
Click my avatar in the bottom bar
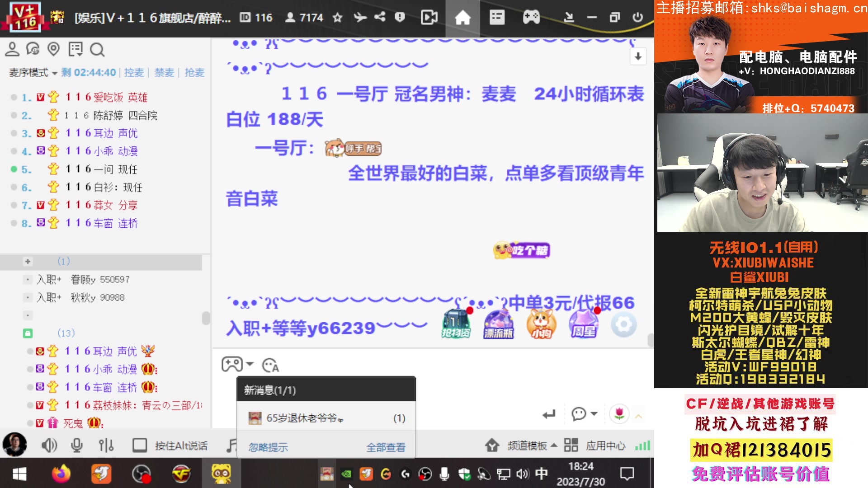tap(15, 445)
